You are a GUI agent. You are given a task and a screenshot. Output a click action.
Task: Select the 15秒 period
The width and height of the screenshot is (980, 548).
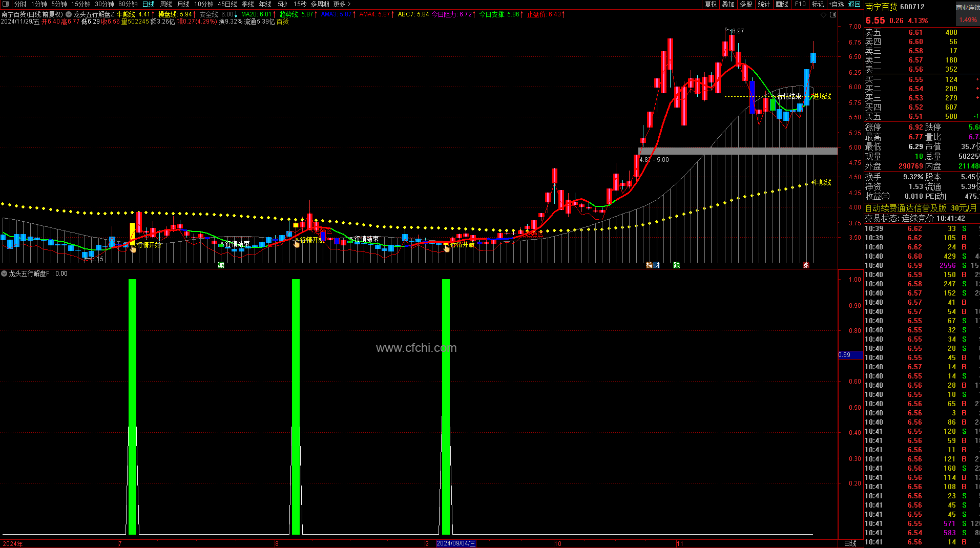coord(300,4)
